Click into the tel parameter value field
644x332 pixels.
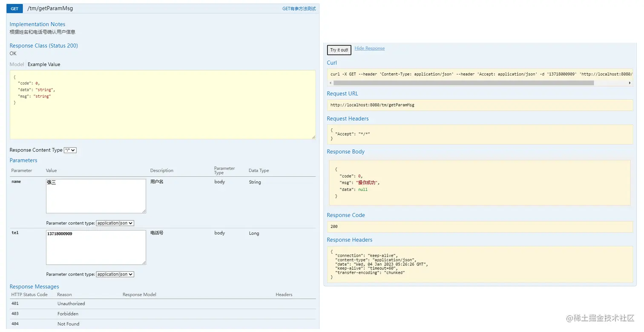[96, 248]
